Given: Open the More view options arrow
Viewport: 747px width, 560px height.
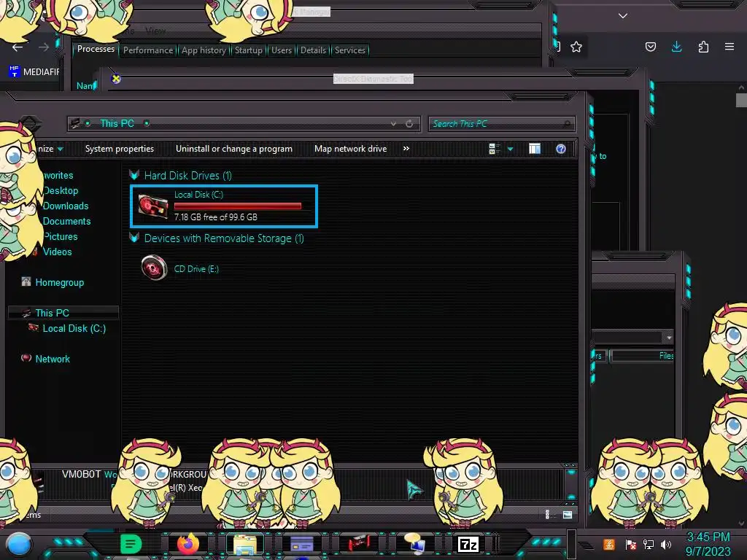Looking at the screenshot, I should point(510,149).
